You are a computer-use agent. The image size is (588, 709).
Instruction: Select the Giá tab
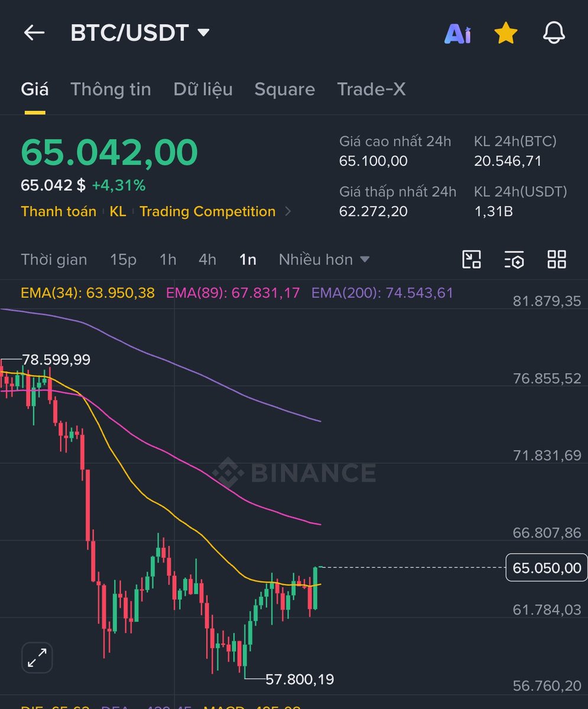point(35,89)
